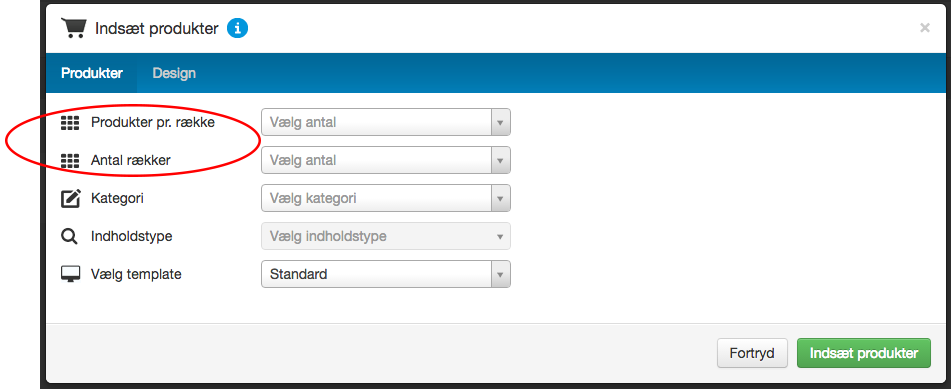
Task: Click grid icon next to Antal rækker
Action: click(70, 161)
